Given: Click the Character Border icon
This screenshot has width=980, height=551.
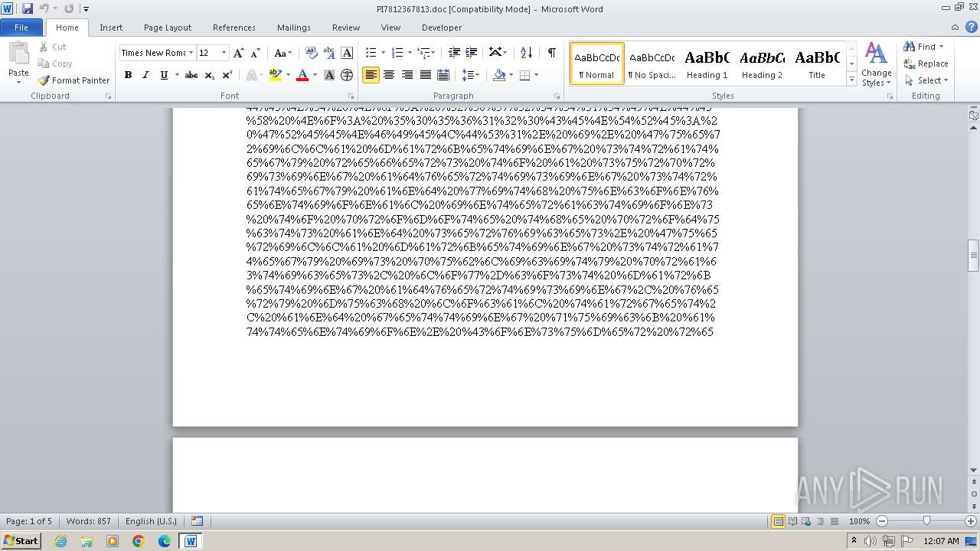Looking at the screenshot, I should click(347, 53).
